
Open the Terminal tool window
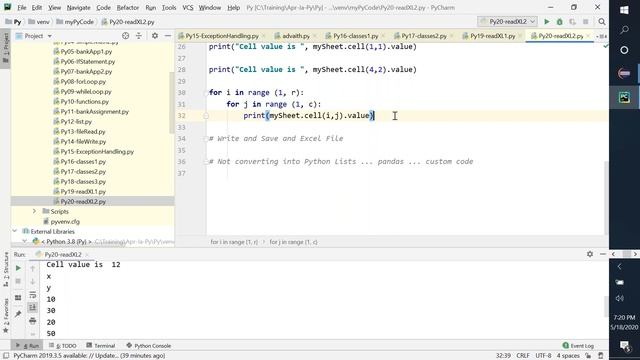click(x=101, y=346)
